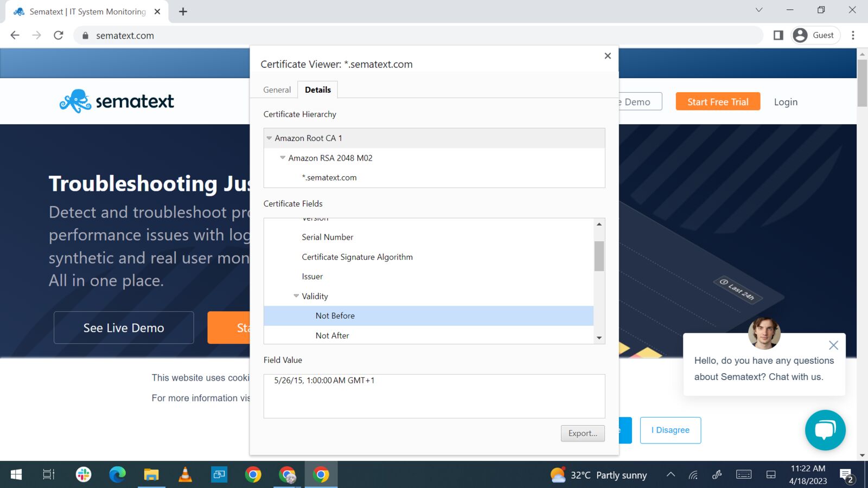Open the active Chrome window on taskbar

(x=321, y=475)
